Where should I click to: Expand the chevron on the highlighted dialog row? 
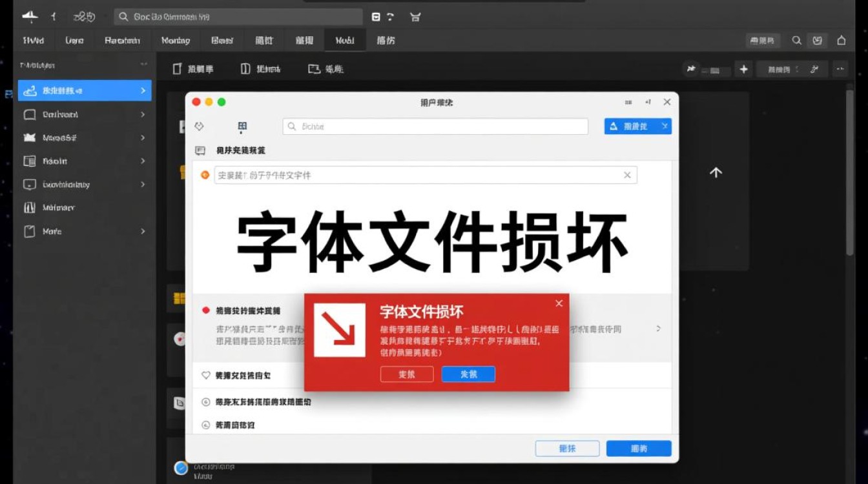(x=658, y=328)
